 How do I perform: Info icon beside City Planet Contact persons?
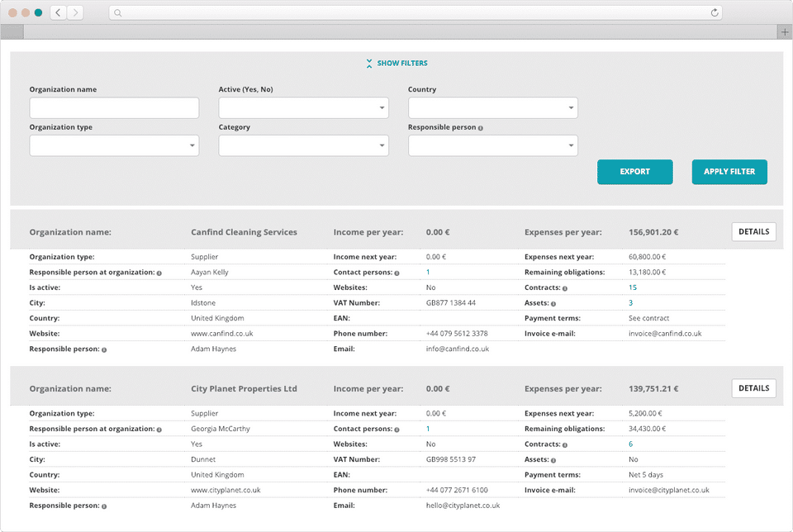point(396,430)
